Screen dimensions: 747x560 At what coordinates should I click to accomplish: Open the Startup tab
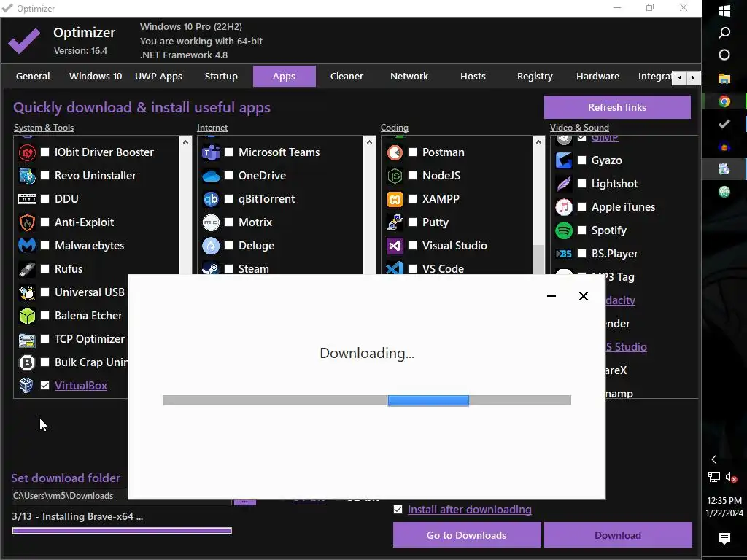221,76
